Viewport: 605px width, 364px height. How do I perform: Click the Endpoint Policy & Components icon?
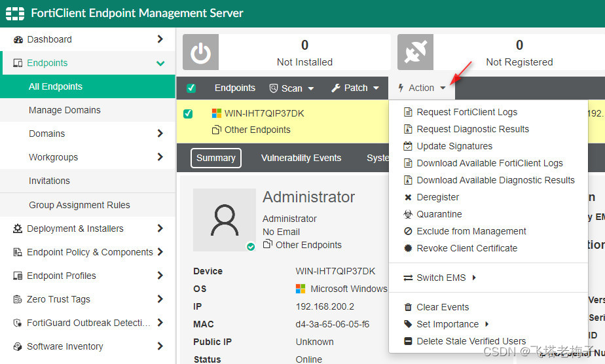click(18, 252)
